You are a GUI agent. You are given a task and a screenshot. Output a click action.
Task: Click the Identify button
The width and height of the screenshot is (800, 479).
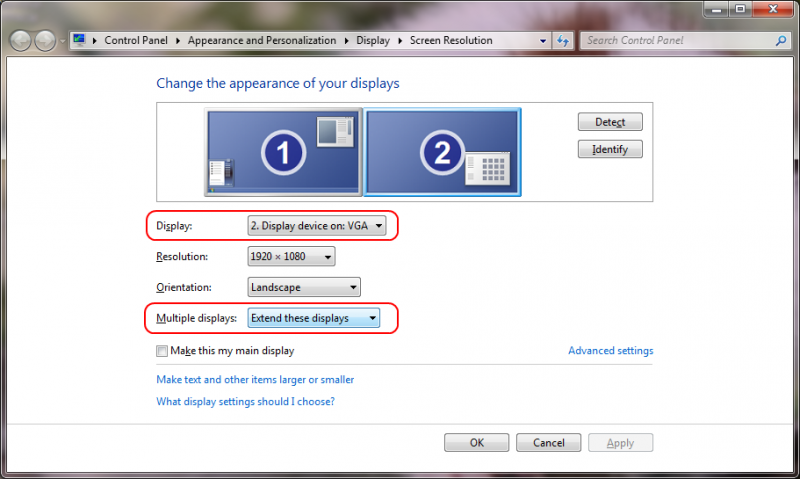pyautogui.click(x=610, y=149)
